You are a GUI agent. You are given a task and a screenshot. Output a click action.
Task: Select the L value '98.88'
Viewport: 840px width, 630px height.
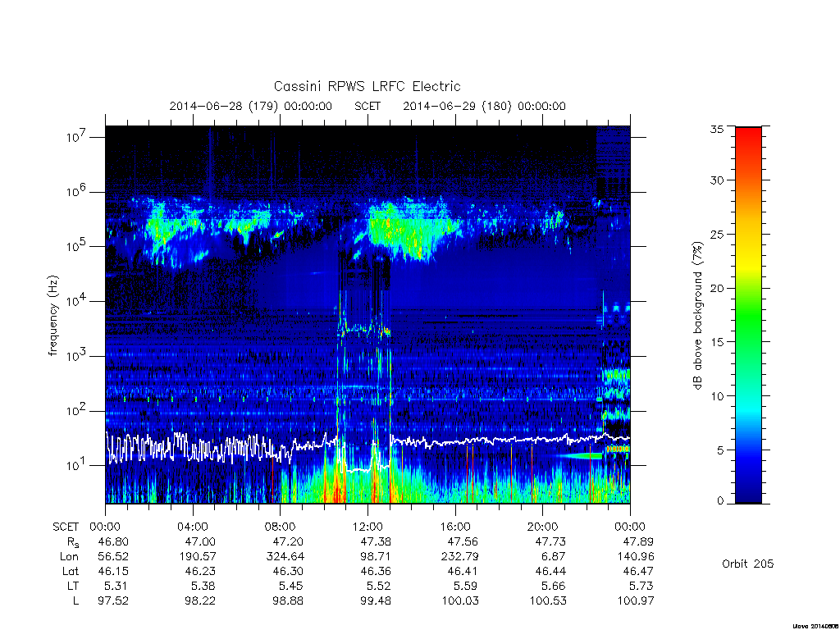click(288, 601)
